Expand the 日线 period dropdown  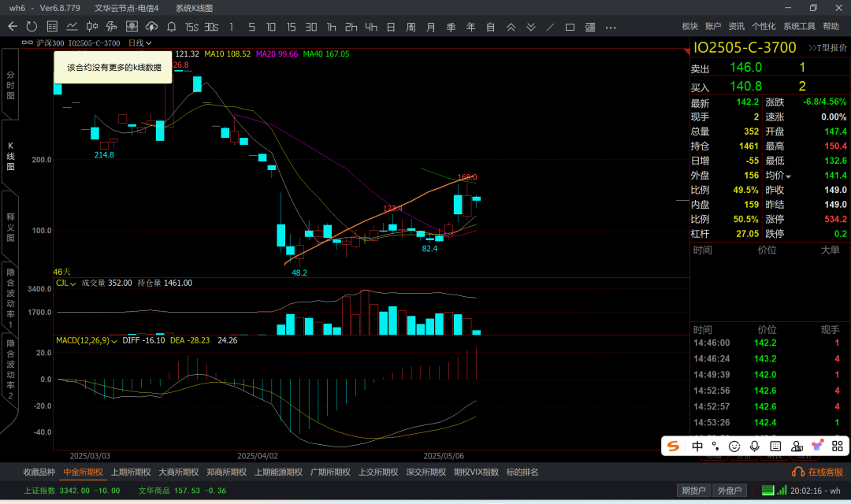[139, 43]
